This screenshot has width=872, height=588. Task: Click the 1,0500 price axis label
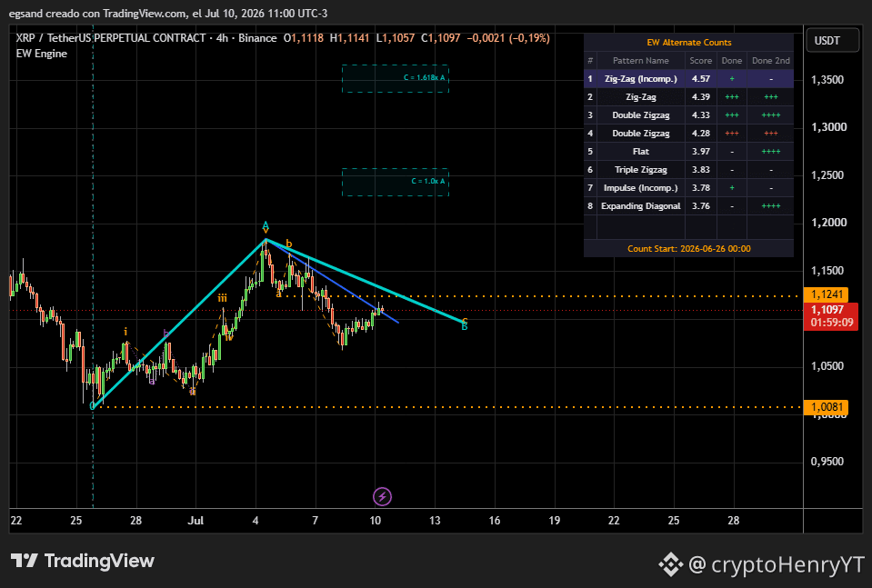tap(827, 365)
